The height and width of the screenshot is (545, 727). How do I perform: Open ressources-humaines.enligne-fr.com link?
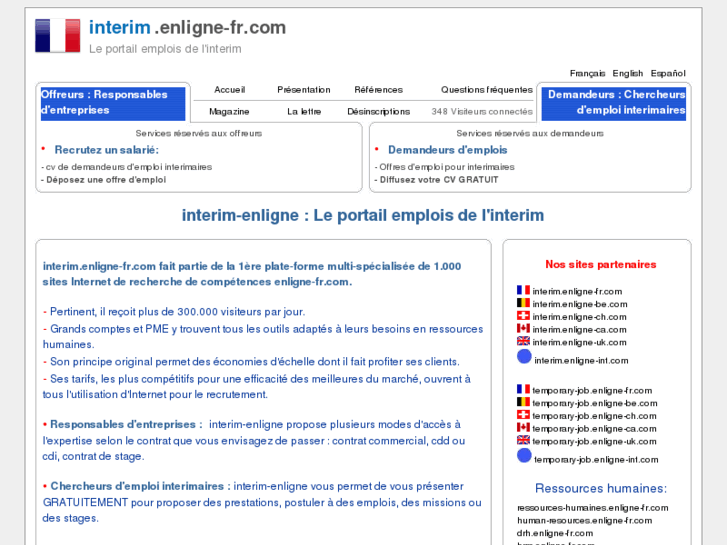click(593, 508)
